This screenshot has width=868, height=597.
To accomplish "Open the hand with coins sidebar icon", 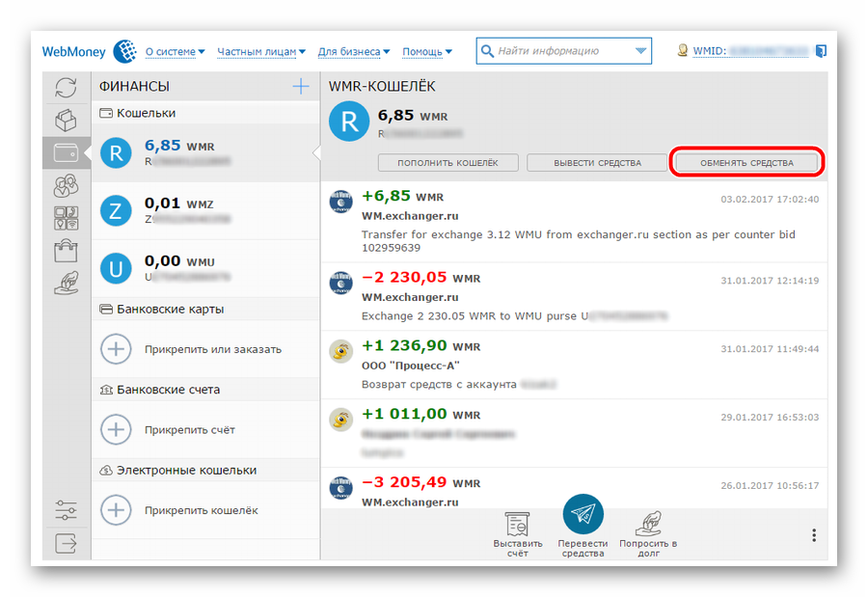I will pos(66,283).
